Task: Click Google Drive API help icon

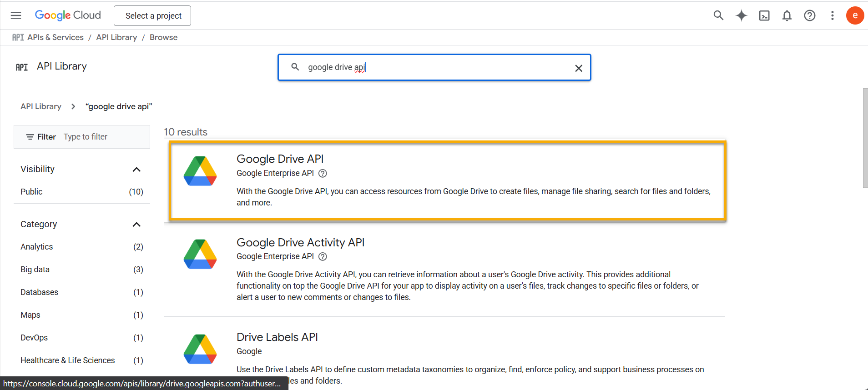Action: click(323, 173)
